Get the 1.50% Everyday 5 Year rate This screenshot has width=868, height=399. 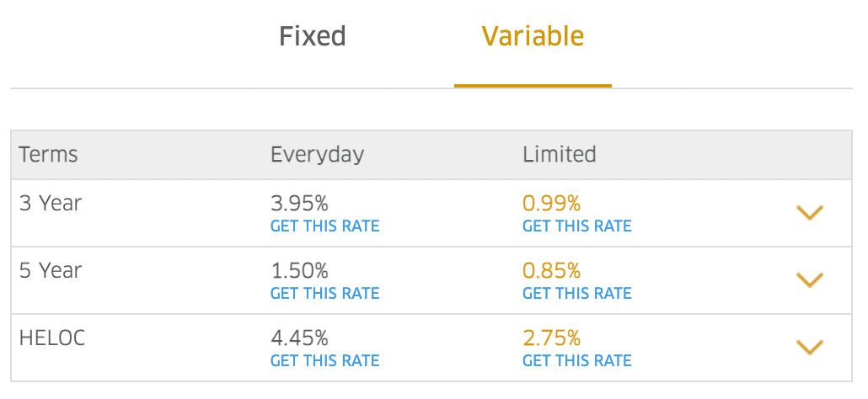coord(324,293)
